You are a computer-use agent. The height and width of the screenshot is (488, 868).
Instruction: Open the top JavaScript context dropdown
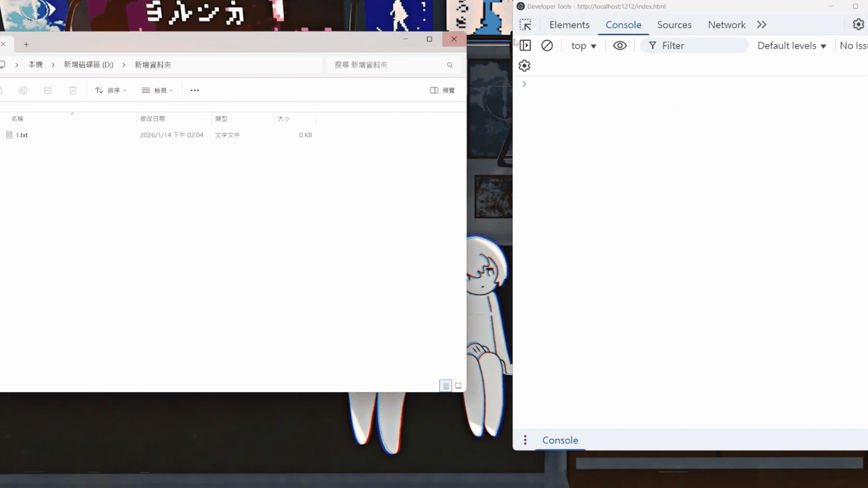(x=584, y=46)
